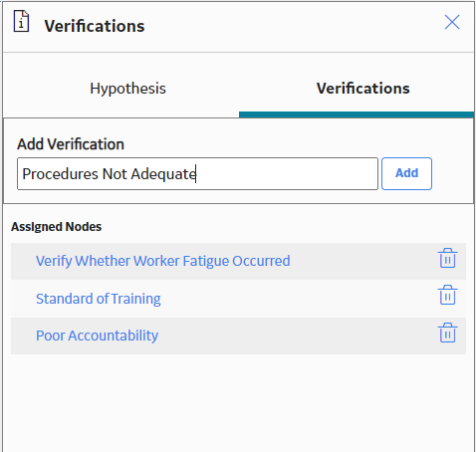Click the Verifications panel title text
476x452 pixels.
(x=95, y=26)
